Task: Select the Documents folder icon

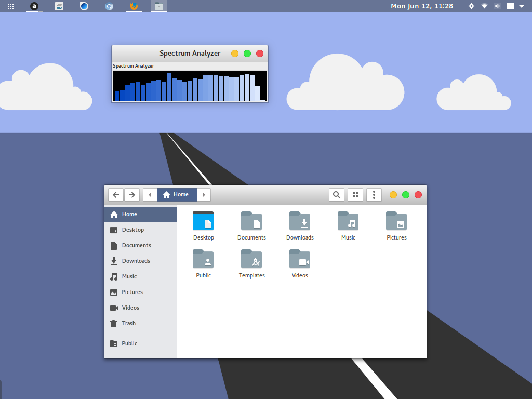Action: pyautogui.click(x=251, y=221)
